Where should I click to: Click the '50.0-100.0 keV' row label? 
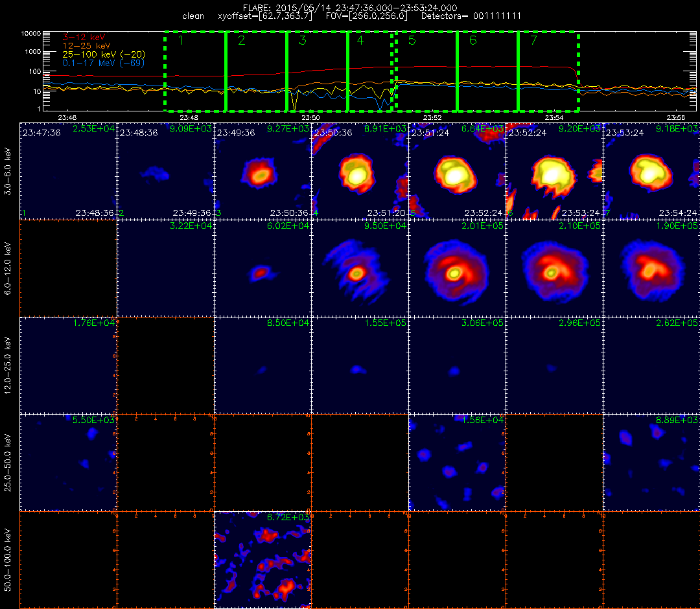pos(8,560)
